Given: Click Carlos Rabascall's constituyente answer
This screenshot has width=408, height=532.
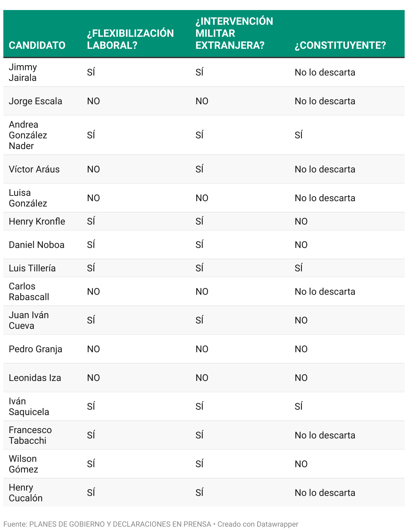Looking at the screenshot, I should [x=325, y=291].
